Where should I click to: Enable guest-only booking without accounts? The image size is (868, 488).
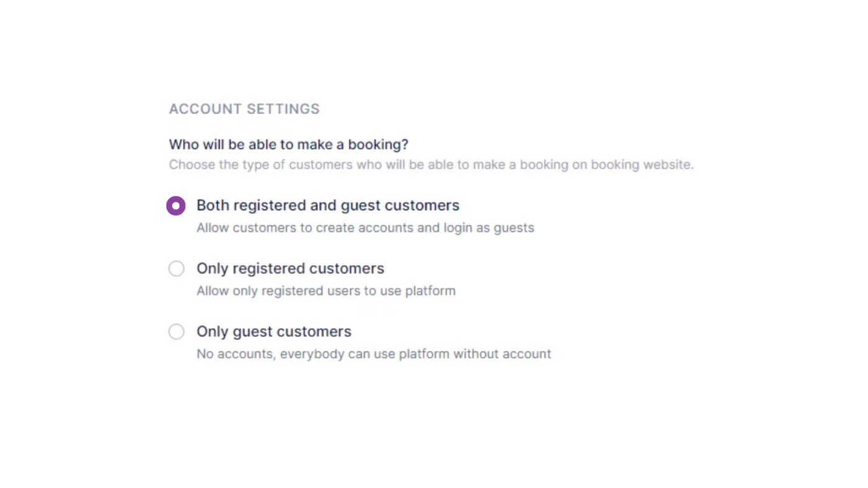[x=177, y=332]
